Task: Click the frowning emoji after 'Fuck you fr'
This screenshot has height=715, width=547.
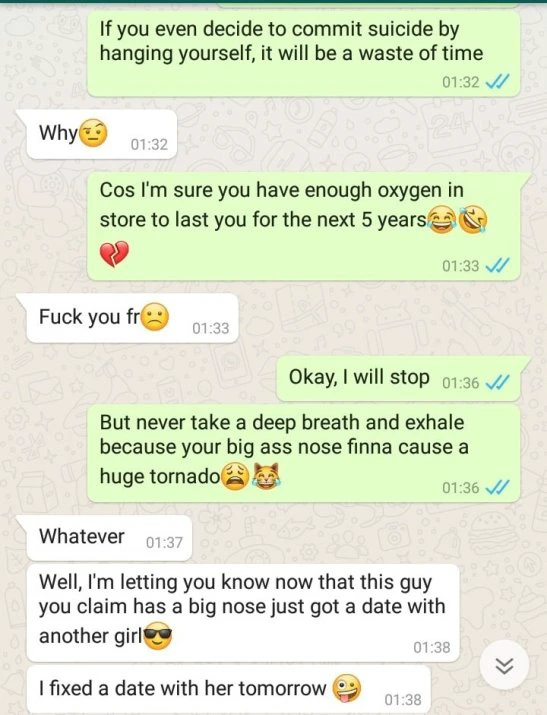Action: 155,316
